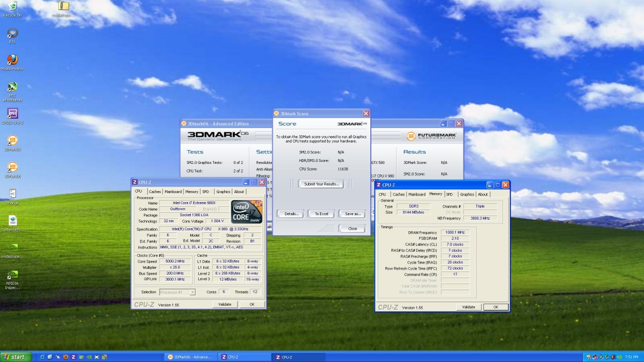Select the SPD tab in the memory CPU-Z window
Image resolution: width=644 pixels, height=362 pixels.
coord(449,195)
